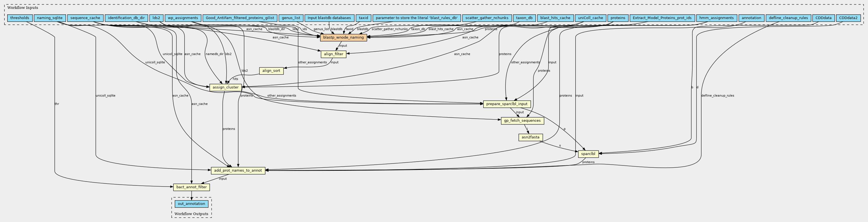
Task: Select the 'blast_rules_db' literal parameter node
Action: click(417, 18)
